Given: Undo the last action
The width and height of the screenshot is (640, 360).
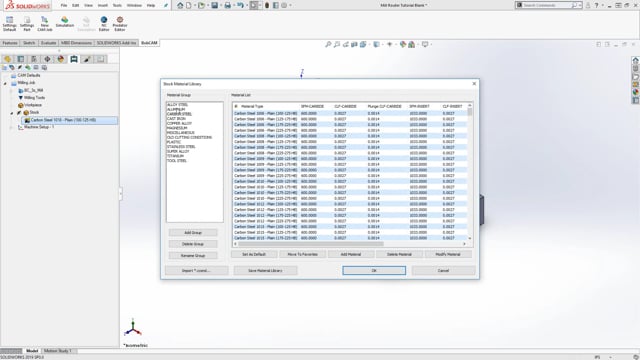Looking at the screenshot, I should (240, 5).
